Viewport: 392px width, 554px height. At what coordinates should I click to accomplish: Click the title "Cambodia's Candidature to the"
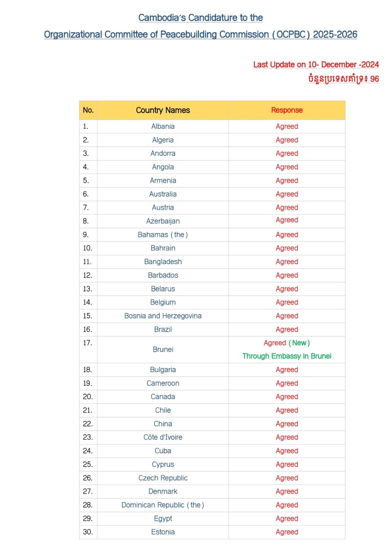(x=200, y=18)
